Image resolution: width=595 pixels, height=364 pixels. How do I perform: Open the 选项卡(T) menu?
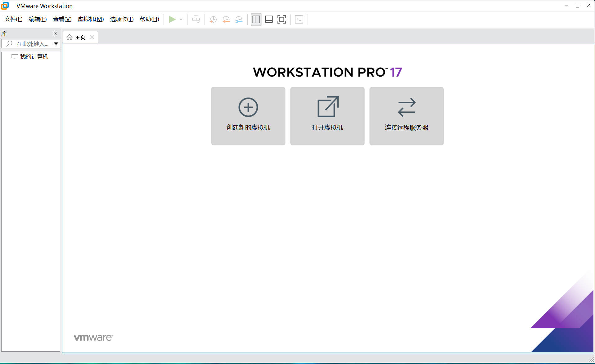click(122, 19)
